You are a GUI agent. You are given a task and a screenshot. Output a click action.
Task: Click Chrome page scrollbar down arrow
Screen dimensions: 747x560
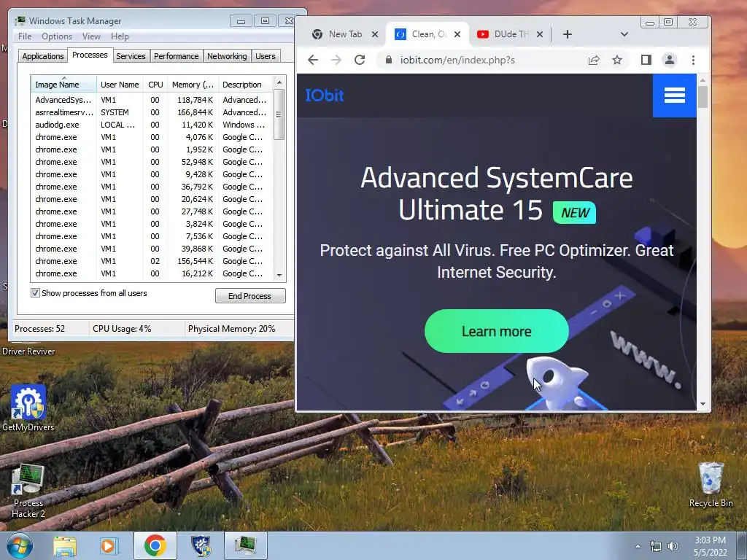click(703, 404)
